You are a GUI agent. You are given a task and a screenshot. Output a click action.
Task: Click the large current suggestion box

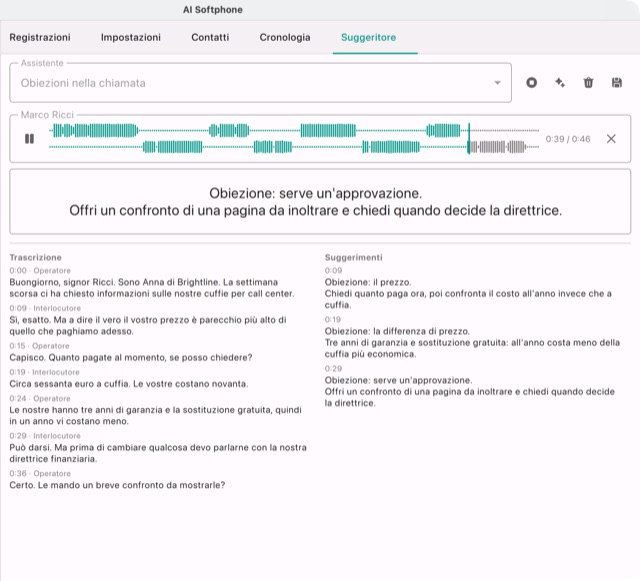[x=320, y=202]
